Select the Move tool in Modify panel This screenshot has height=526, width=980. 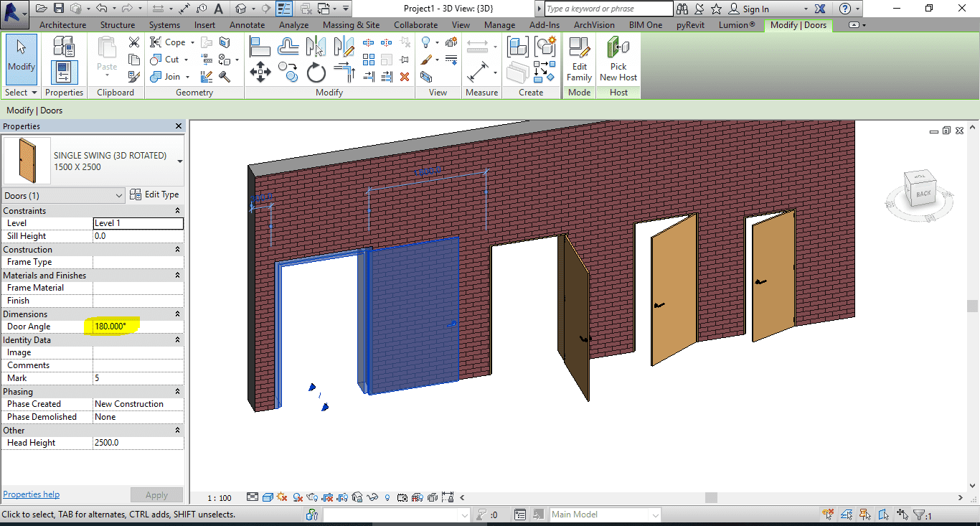[260, 72]
